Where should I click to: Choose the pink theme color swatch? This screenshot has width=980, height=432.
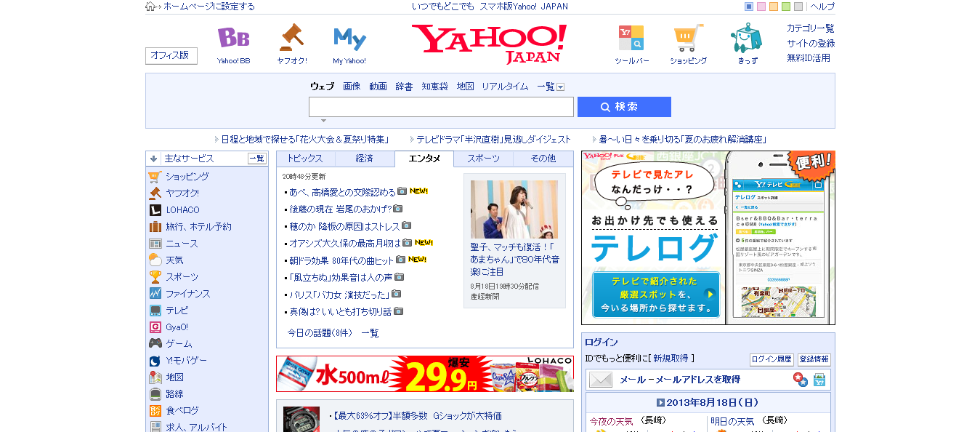pos(761,7)
